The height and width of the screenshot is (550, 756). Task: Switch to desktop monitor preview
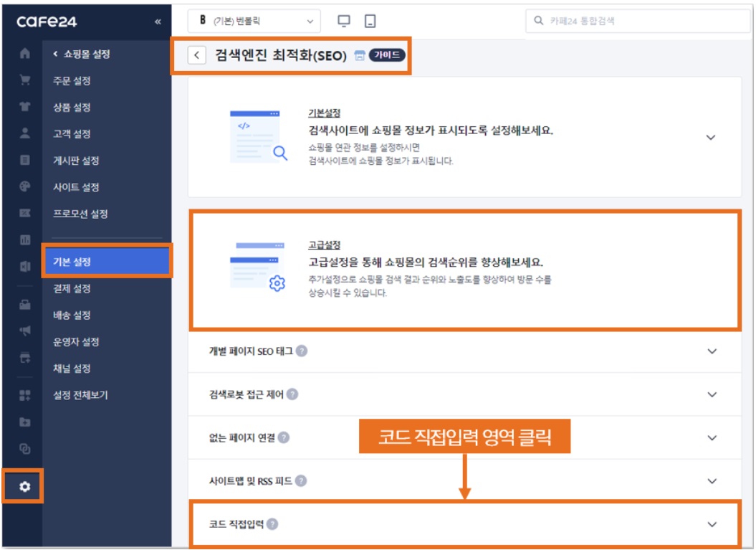[344, 22]
